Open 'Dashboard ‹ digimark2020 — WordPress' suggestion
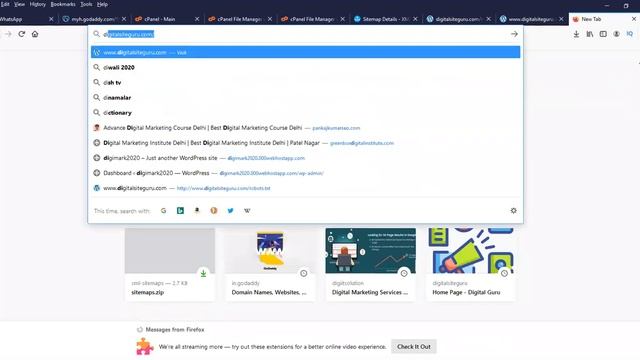 click(x=305, y=173)
